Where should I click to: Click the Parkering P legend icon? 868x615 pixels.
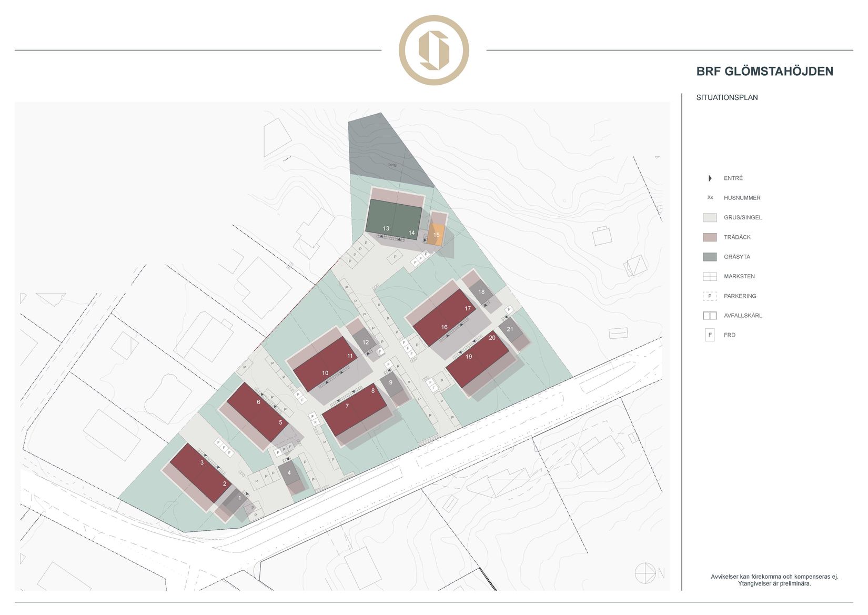(710, 296)
